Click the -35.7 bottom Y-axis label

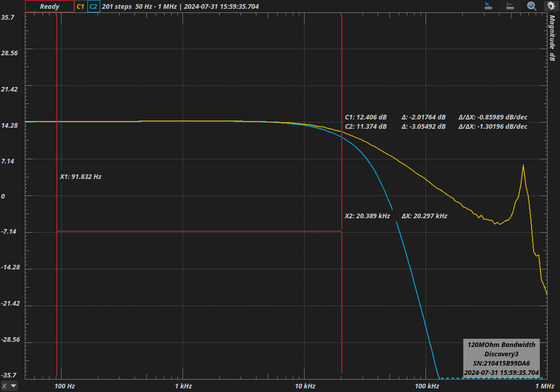pos(9,375)
